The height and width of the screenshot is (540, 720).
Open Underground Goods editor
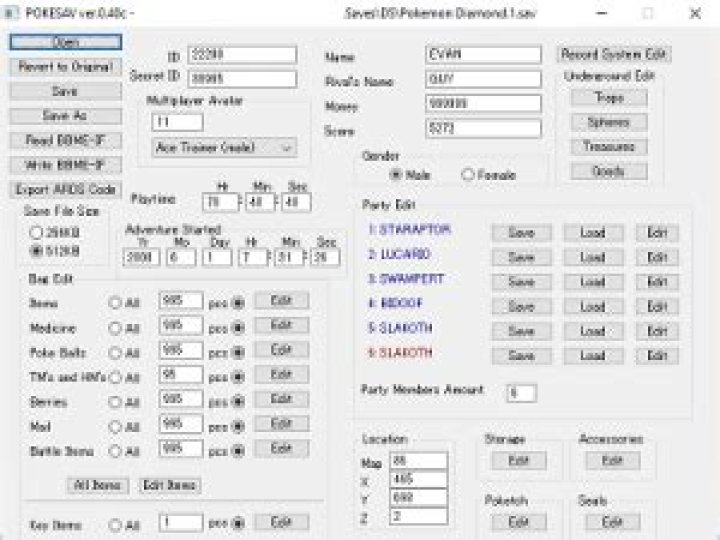click(x=609, y=172)
